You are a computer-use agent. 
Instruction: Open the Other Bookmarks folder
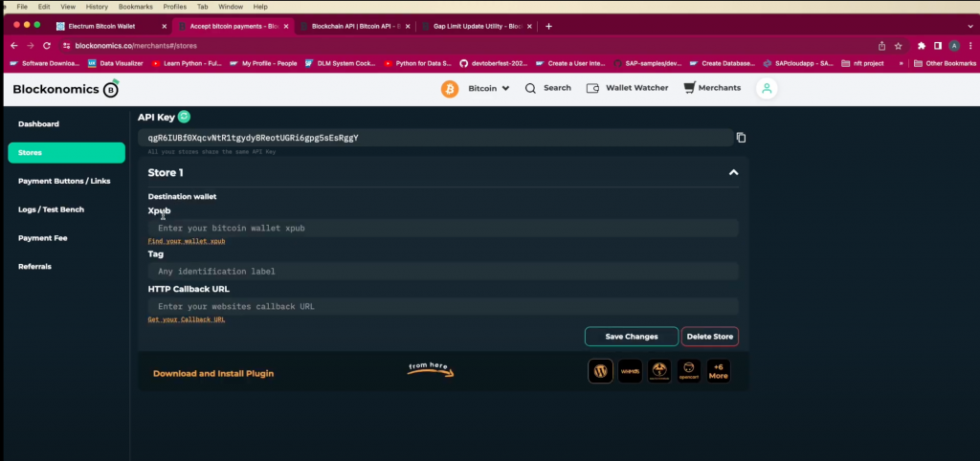click(x=945, y=63)
